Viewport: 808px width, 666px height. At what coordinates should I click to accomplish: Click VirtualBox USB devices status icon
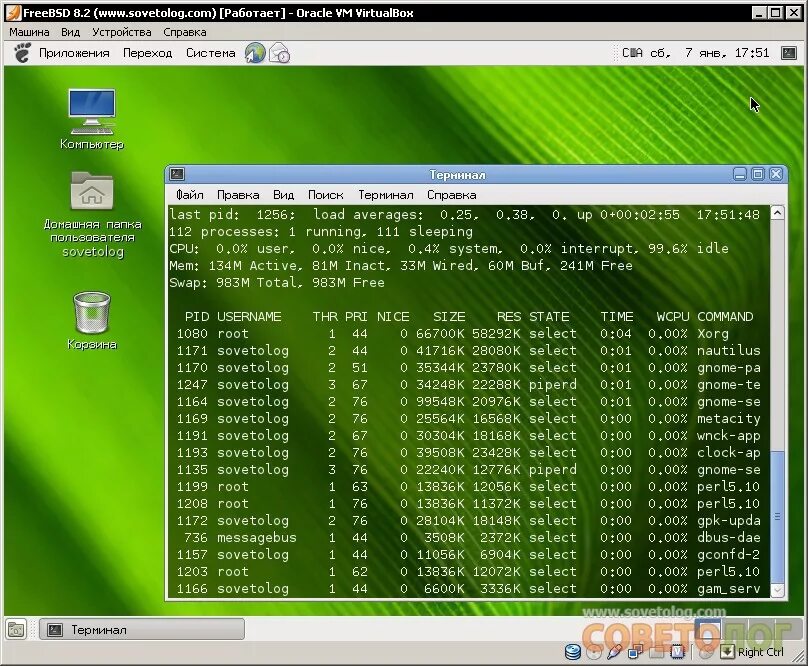tap(614, 652)
